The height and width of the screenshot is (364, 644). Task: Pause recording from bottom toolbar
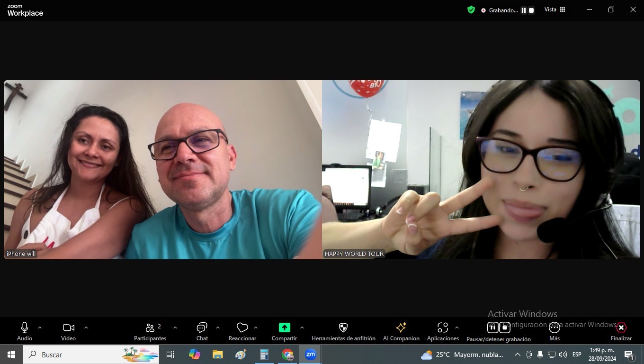(492, 328)
